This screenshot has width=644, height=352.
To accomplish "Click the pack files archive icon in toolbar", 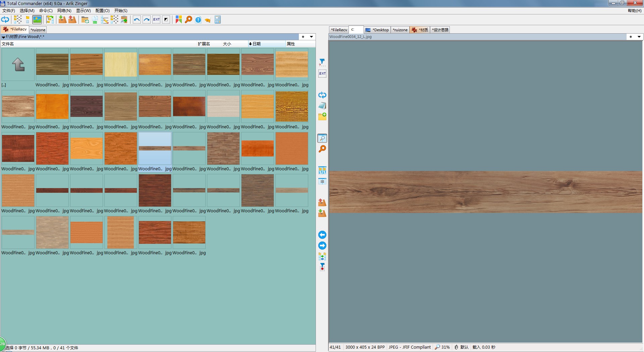I will (x=62, y=20).
